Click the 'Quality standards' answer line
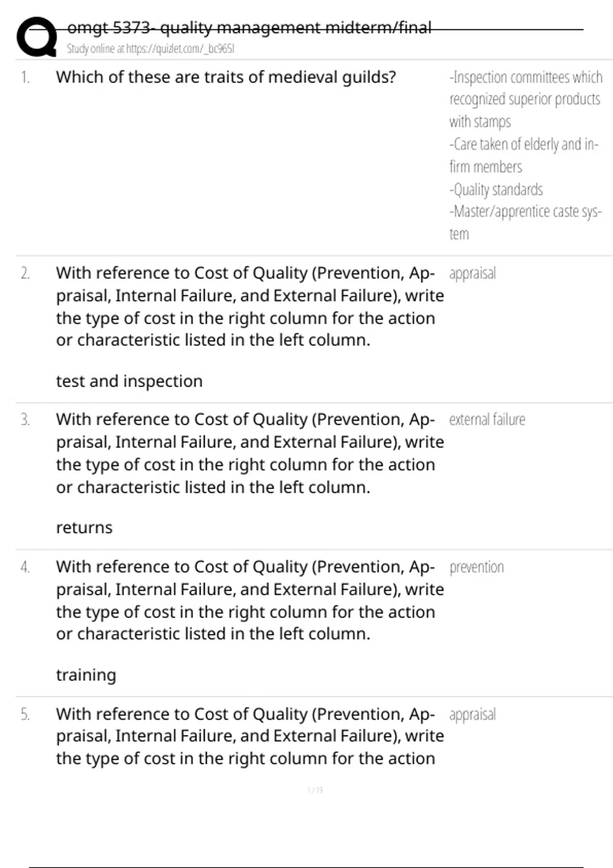The image size is (613, 868). (496, 189)
